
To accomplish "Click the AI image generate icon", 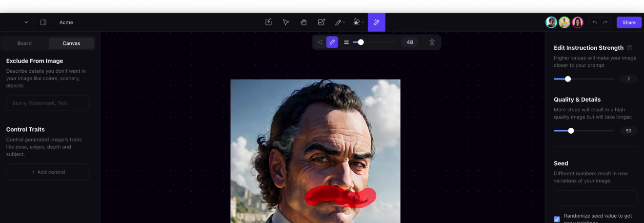I will tap(321, 22).
